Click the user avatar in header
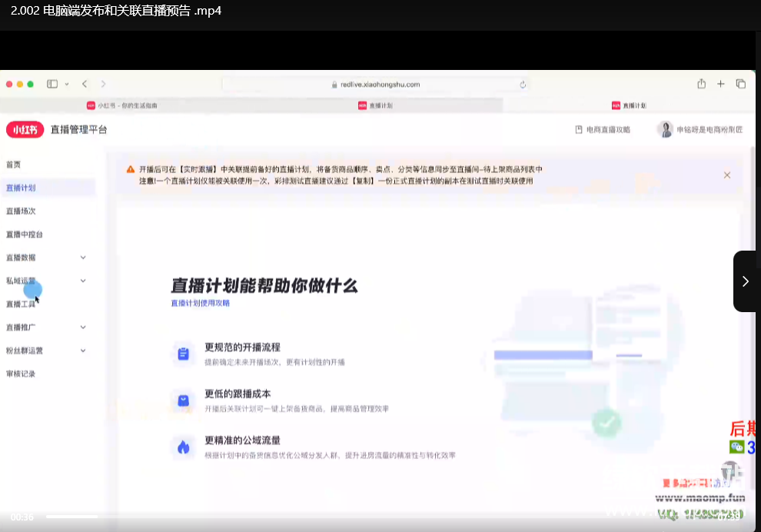This screenshot has width=761, height=532. point(665,129)
